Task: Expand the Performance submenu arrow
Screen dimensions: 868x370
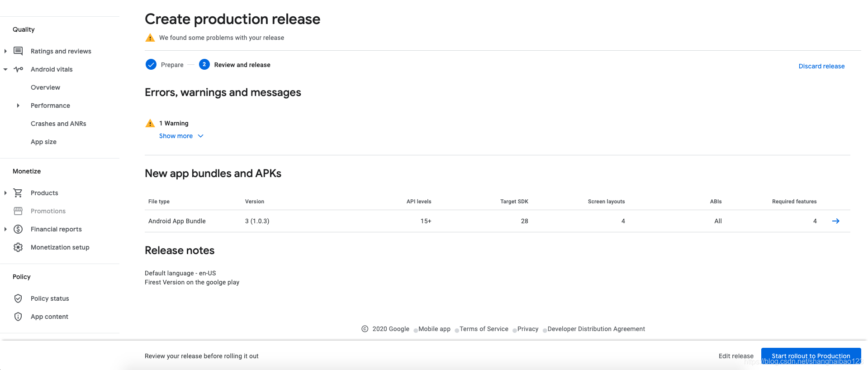Action: point(18,106)
